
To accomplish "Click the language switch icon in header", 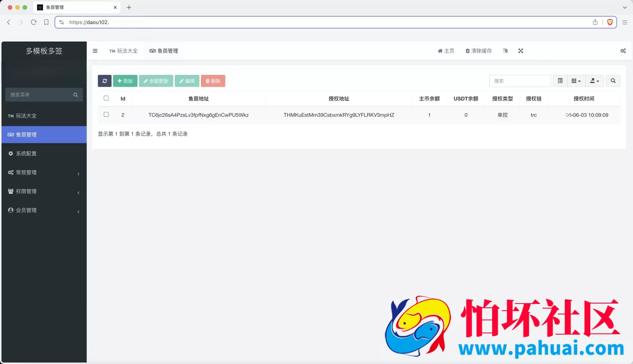I will pyautogui.click(x=505, y=51).
